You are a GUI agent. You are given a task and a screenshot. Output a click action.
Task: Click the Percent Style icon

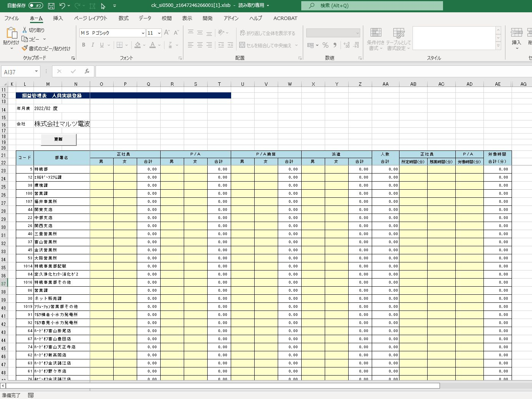pyautogui.click(x=326, y=45)
